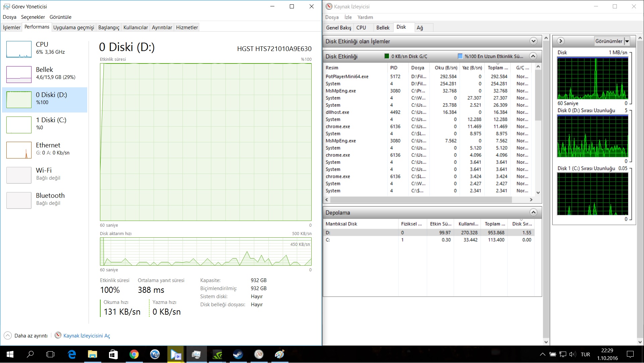Click the volume icon in system tray
Image resolution: width=644 pixels, height=363 pixels.
572,354
